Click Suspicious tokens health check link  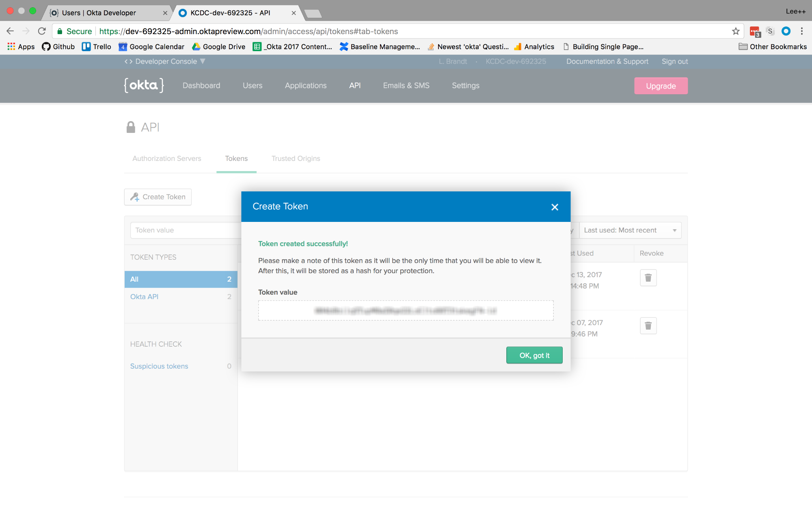tap(159, 366)
